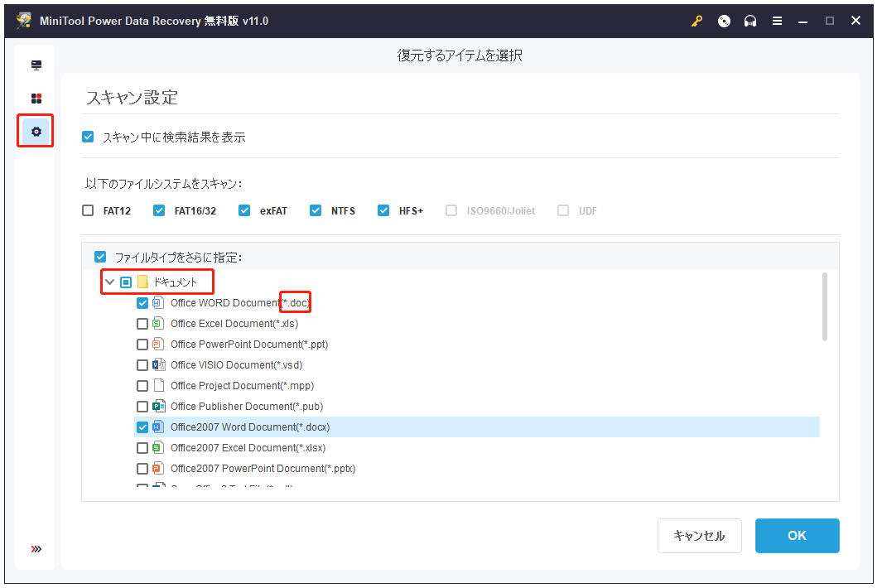Click the blank file icon for *.mpp row
The height and width of the screenshot is (588, 882).
[x=159, y=385]
